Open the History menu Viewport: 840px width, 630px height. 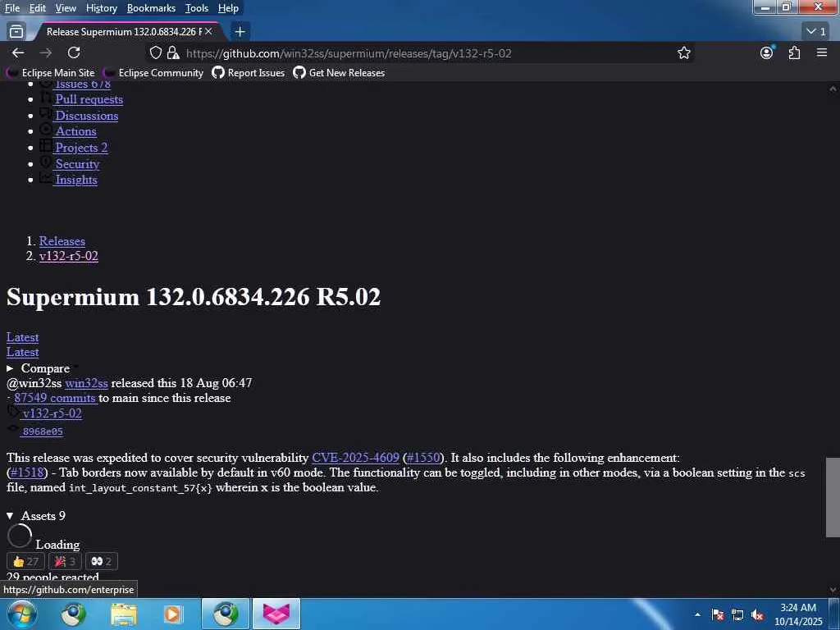click(102, 8)
